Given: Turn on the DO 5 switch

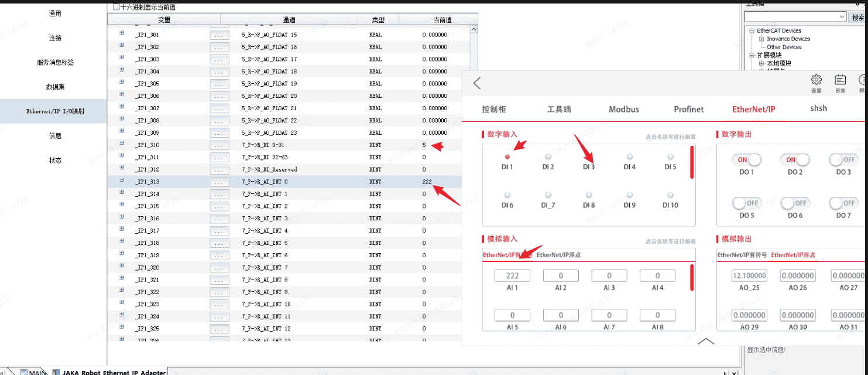Looking at the screenshot, I should click(x=745, y=203).
